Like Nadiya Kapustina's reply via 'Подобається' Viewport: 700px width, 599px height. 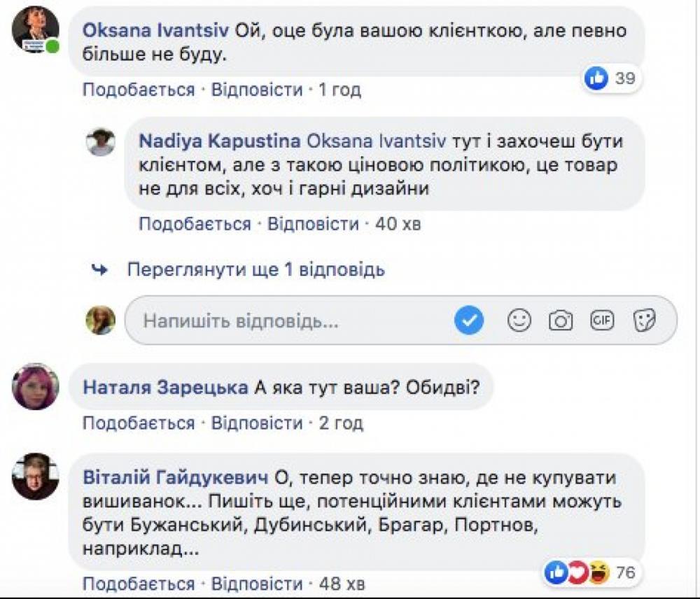[x=195, y=224]
